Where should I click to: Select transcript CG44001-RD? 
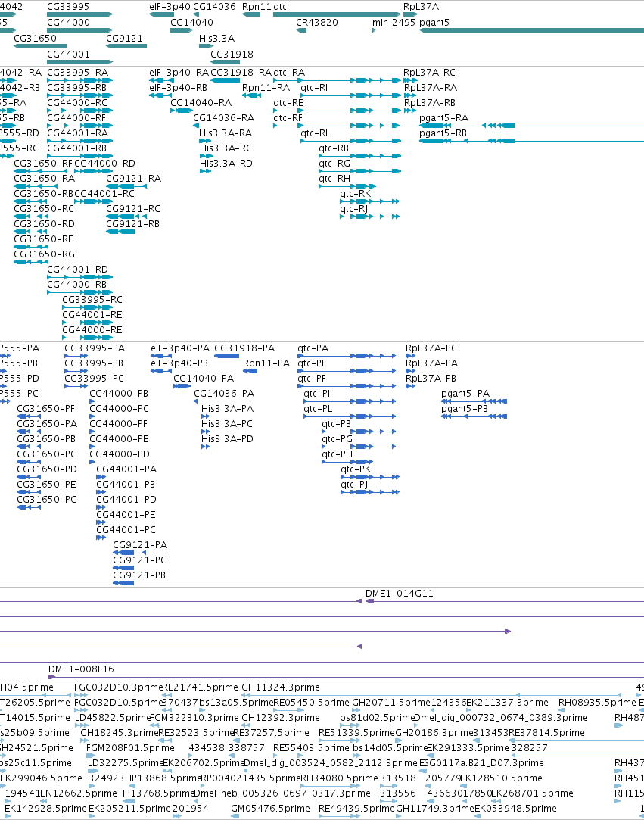click(77, 270)
